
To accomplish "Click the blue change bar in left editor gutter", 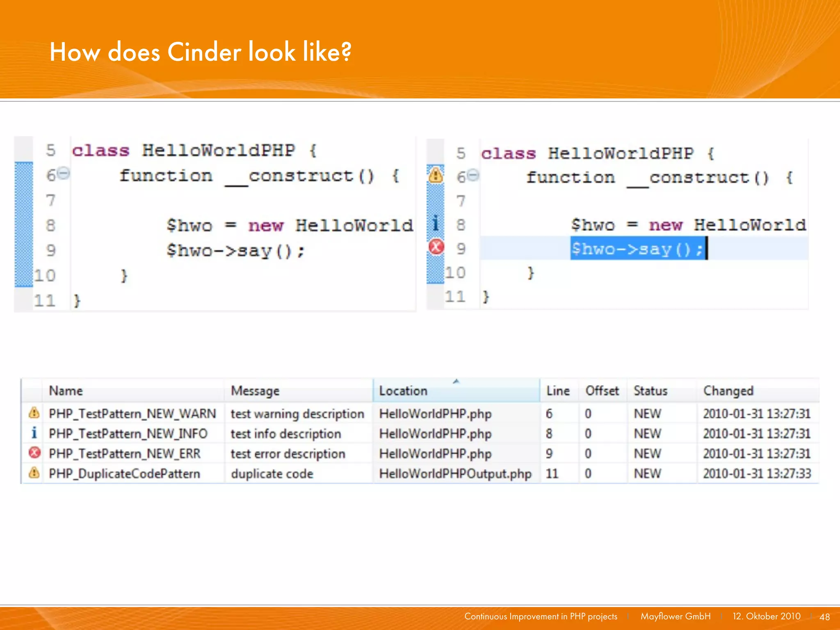I will (x=23, y=224).
